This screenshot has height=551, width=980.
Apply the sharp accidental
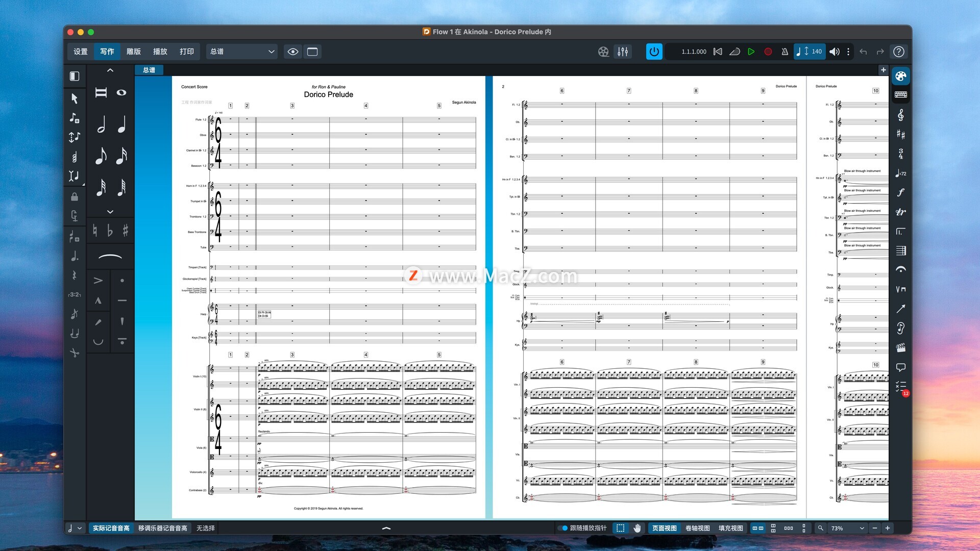pos(125,231)
